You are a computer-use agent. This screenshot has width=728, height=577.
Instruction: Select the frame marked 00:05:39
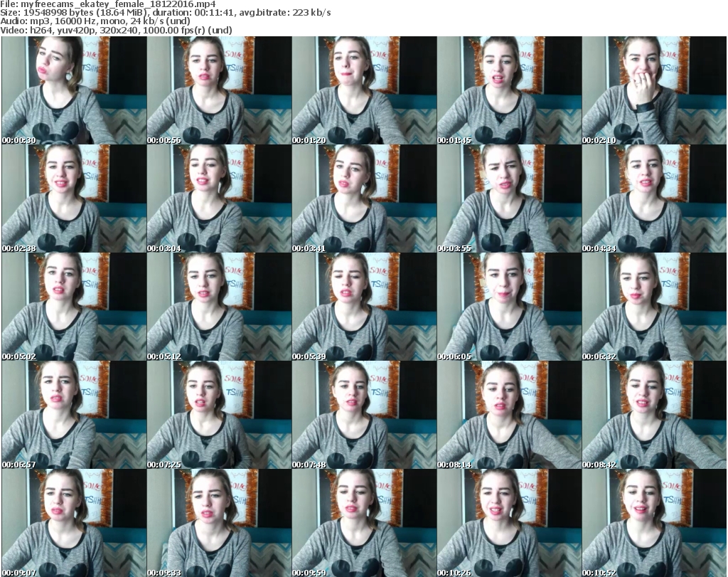coord(363,307)
